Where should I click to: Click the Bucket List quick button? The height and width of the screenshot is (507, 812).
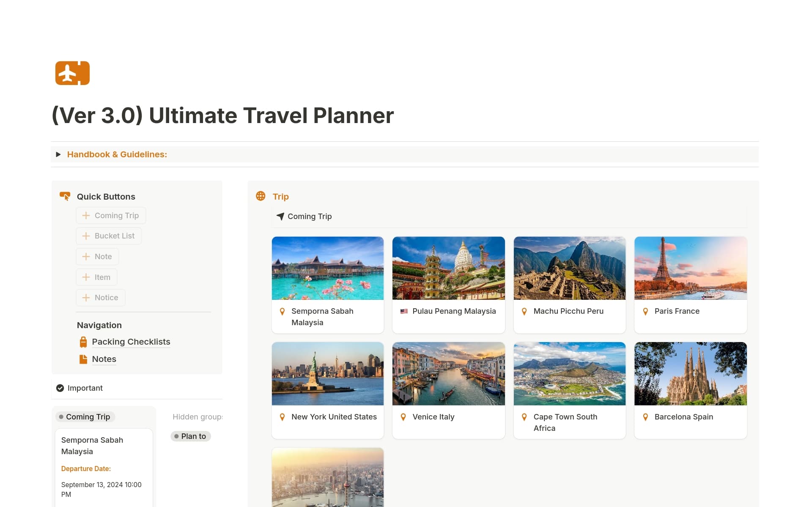click(x=109, y=236)
